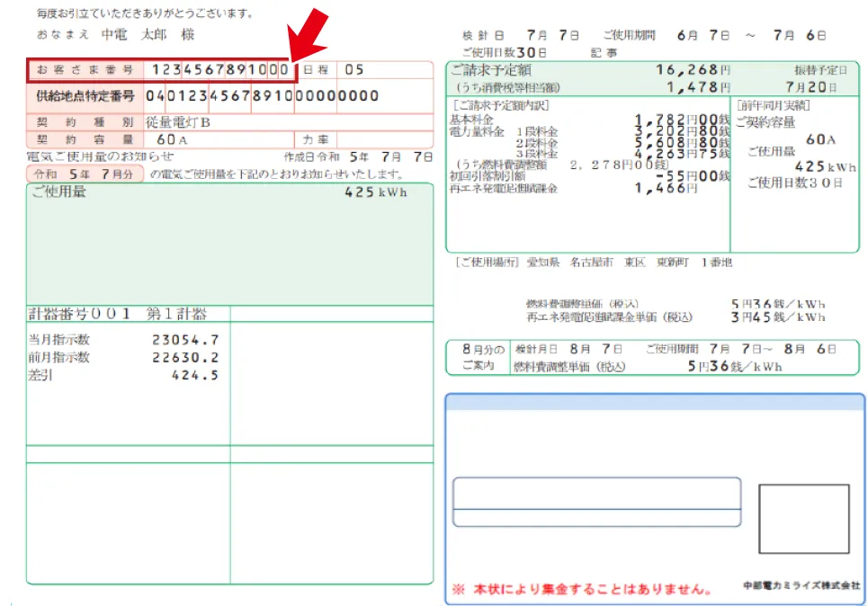Select the tax amount 1,478円

pyautogui.click(x=699, y=87)
